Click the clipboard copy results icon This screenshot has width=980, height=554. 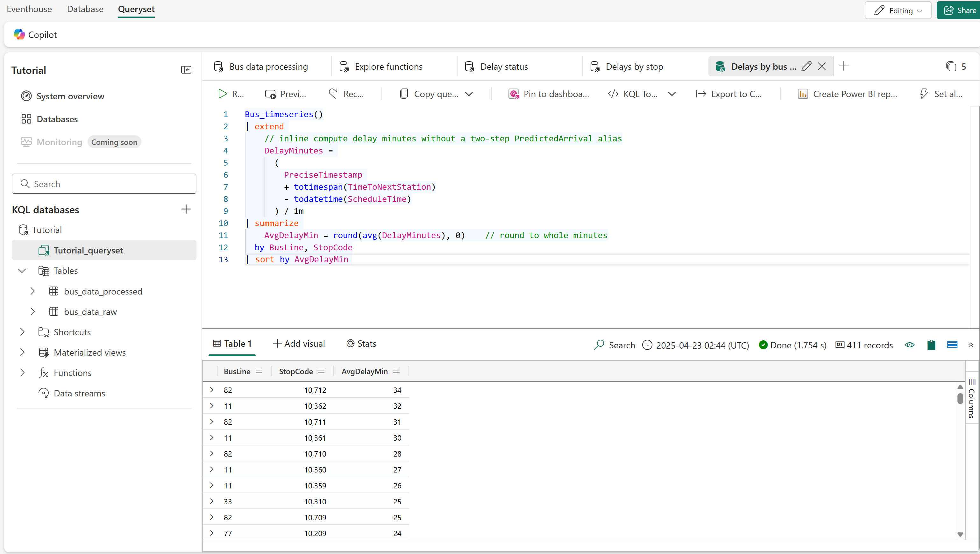pyautogui.click(x=931, y=345)
